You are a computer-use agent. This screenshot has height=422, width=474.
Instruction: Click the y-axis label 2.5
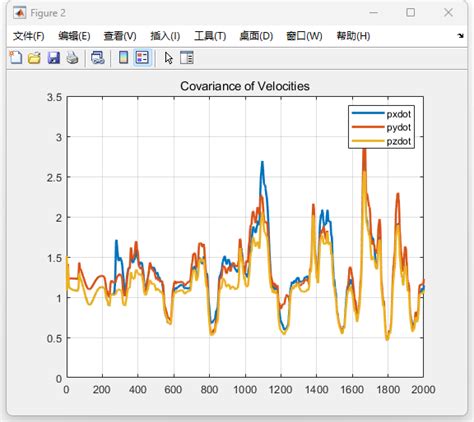(x=55, y=178)
